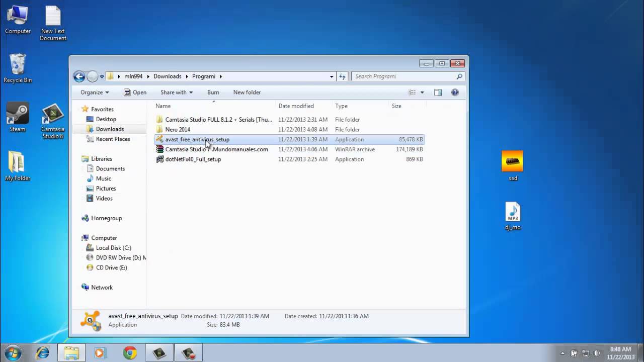The width and height of the screenshot is (644, 362).
Task: Click the New Text Document desktop icon
Action: (x=53, y=24)
